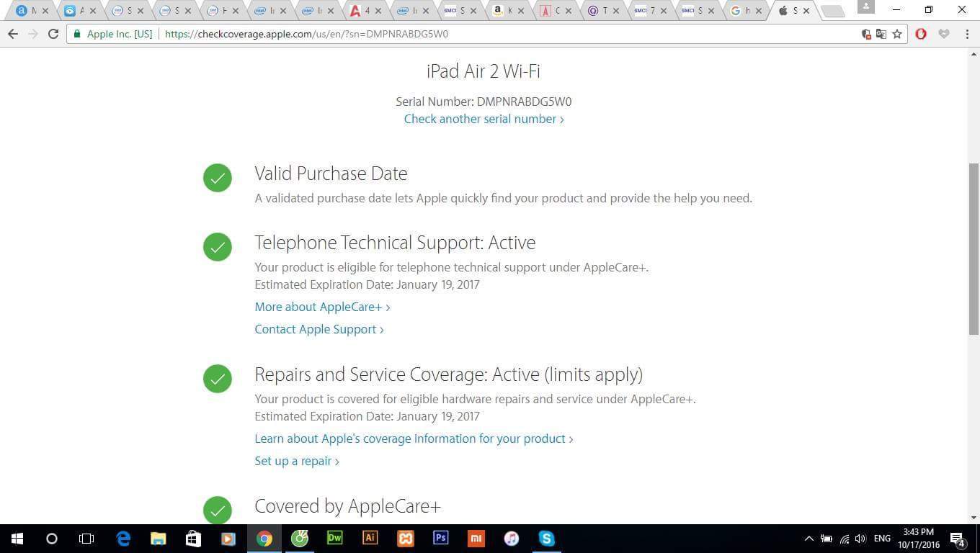Open Windows Store from taskbar

click(x=193, y=538)
